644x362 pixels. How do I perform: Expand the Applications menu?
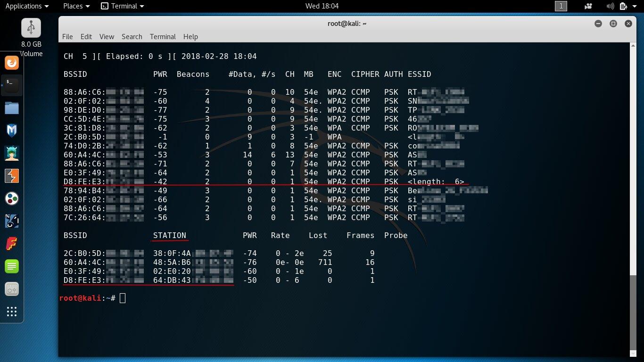[27, 6]
